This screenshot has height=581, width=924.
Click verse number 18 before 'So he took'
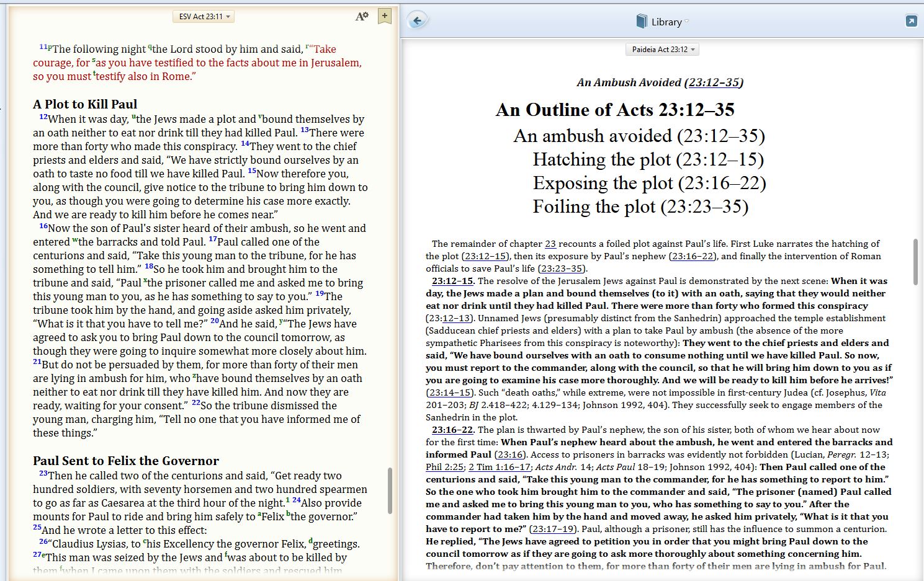pyautogui.click(x=149, y=267)
